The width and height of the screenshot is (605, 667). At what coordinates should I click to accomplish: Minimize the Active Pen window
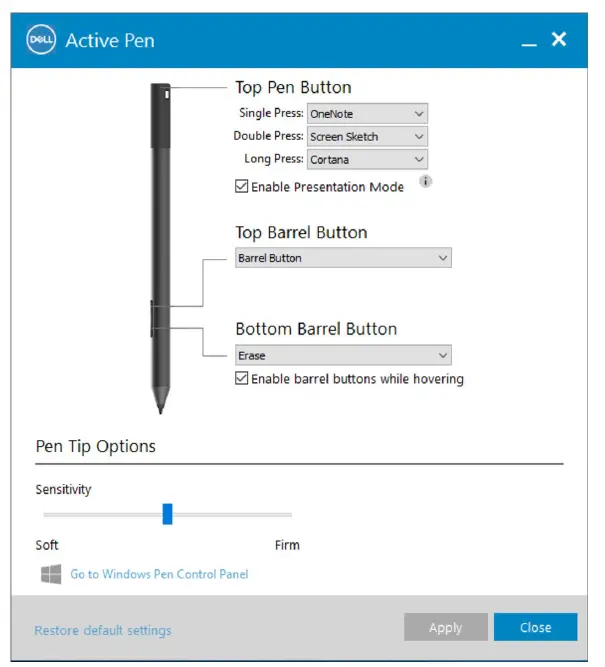click(529, 44)
